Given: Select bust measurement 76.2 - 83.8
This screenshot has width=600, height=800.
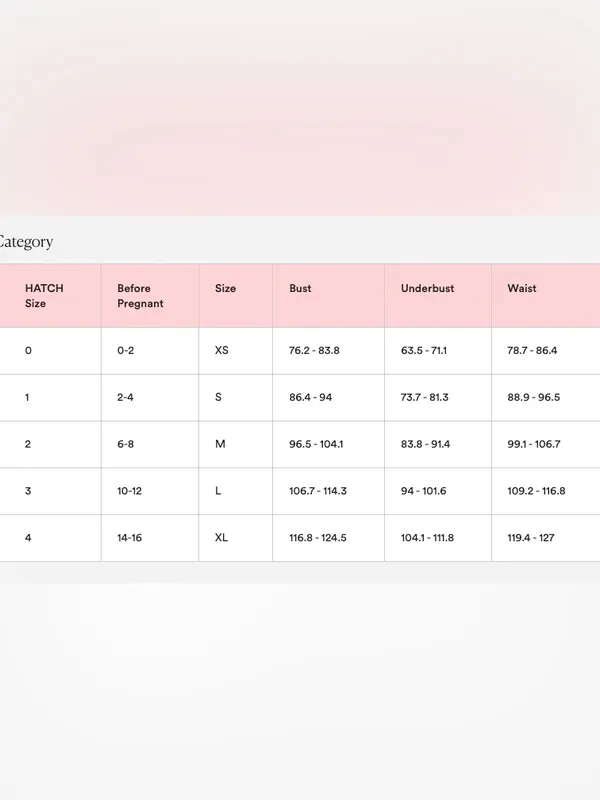Looking at the screenshot, I should tap(314, 351).
